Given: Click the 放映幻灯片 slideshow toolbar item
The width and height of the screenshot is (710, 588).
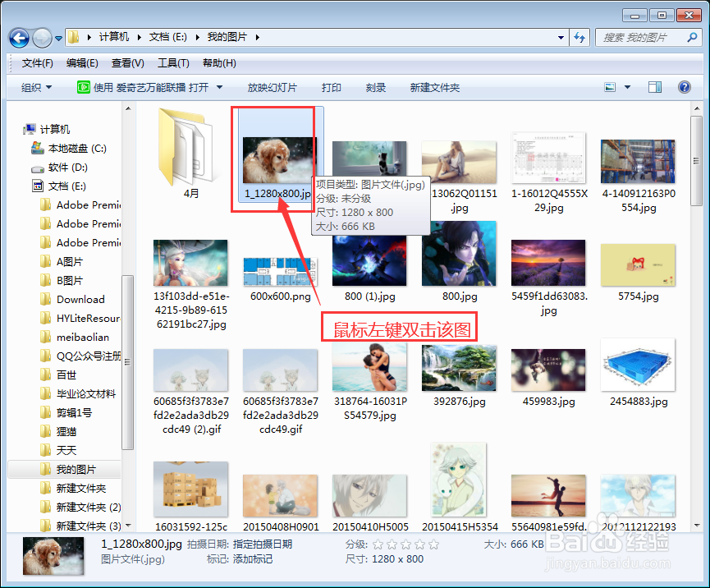Looking at the screenshot, I should tap(272, 86).
